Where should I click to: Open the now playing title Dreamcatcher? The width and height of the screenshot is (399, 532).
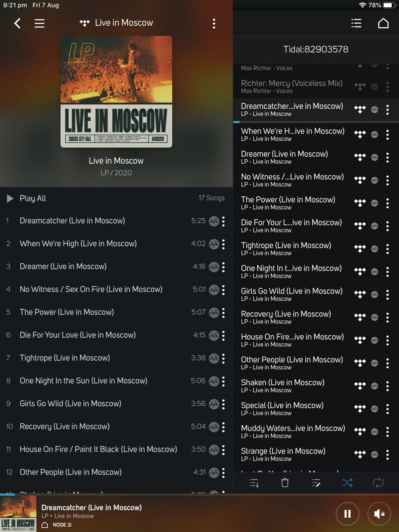click(x=91, y=508)
